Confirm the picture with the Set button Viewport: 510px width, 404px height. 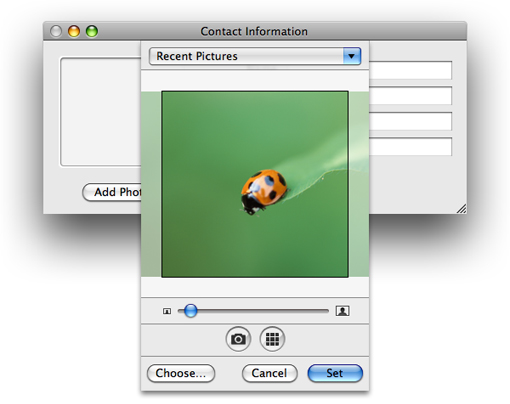[335, 373]
